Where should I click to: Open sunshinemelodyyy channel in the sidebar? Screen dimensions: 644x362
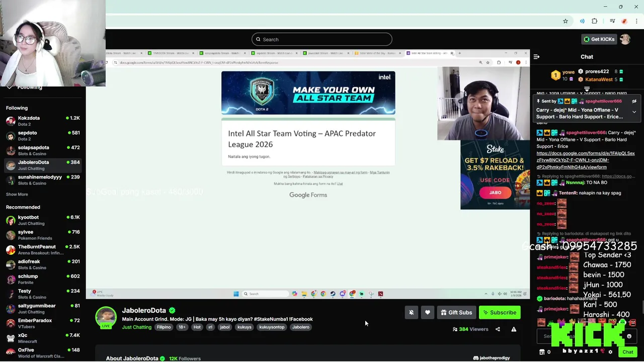[x=43, y=180]
